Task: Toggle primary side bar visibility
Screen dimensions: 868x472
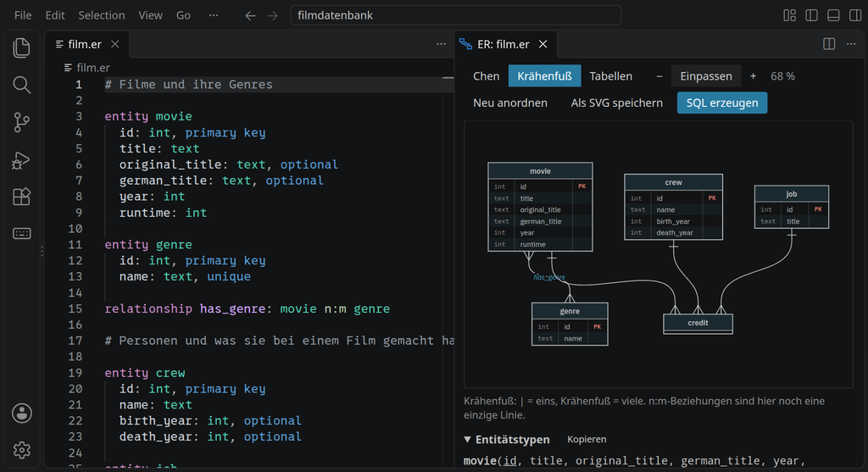Action: (811, 15)
